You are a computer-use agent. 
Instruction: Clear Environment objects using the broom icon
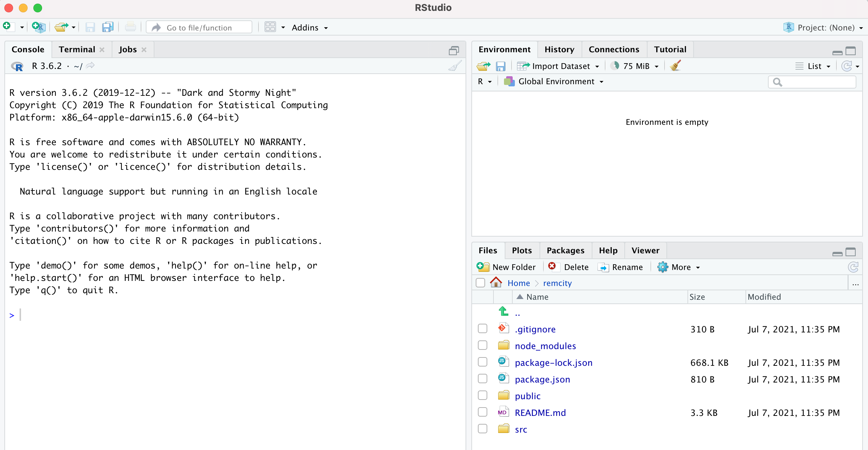(x=675, y=66)
